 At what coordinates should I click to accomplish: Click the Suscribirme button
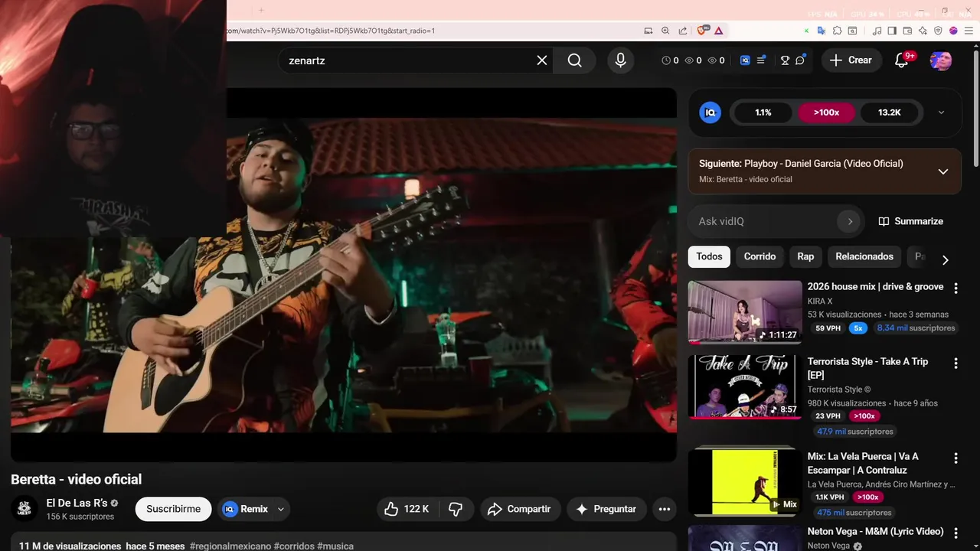[x=173, y=509]
